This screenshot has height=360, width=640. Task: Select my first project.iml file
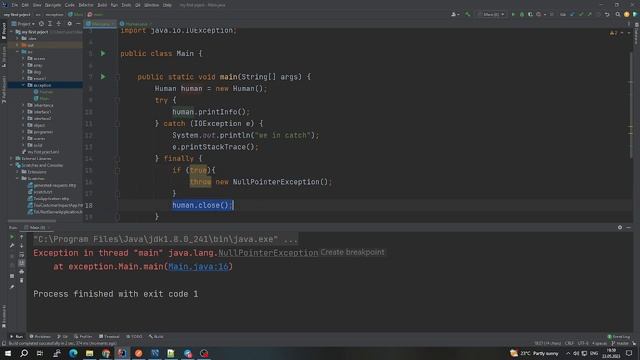pos(40,152)
